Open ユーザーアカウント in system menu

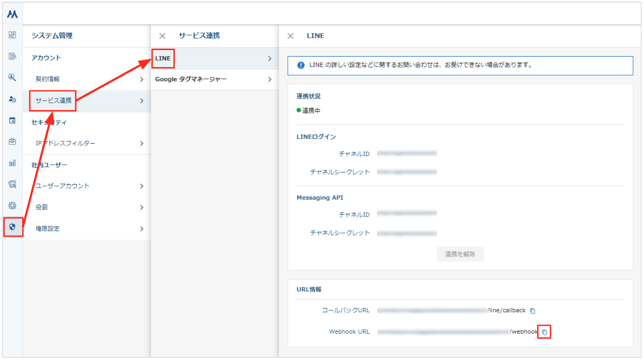[x=87, y=186]
